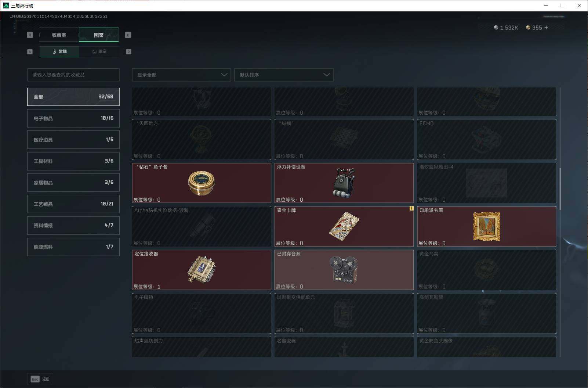This screenshot has height=388, width=588.
Task: View the 资料情报 category
Action: [x=73, y=225]
